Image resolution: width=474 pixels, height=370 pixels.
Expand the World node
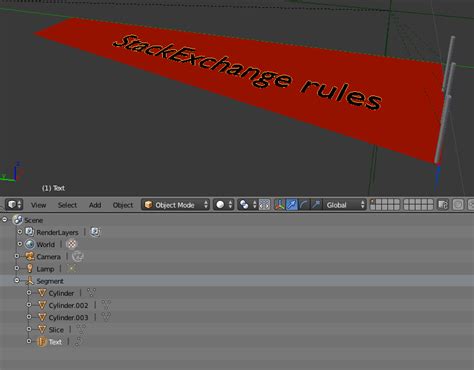20,244
